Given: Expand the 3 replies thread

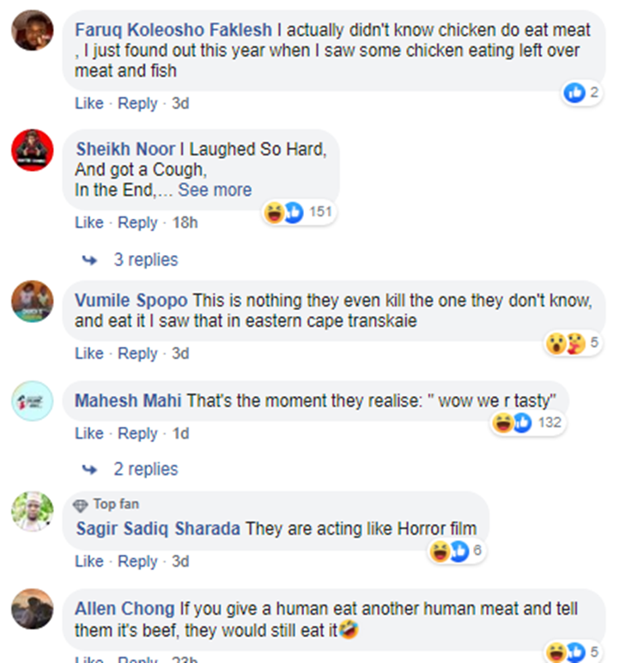Looking at the screenshot, I should coord(145,259).
